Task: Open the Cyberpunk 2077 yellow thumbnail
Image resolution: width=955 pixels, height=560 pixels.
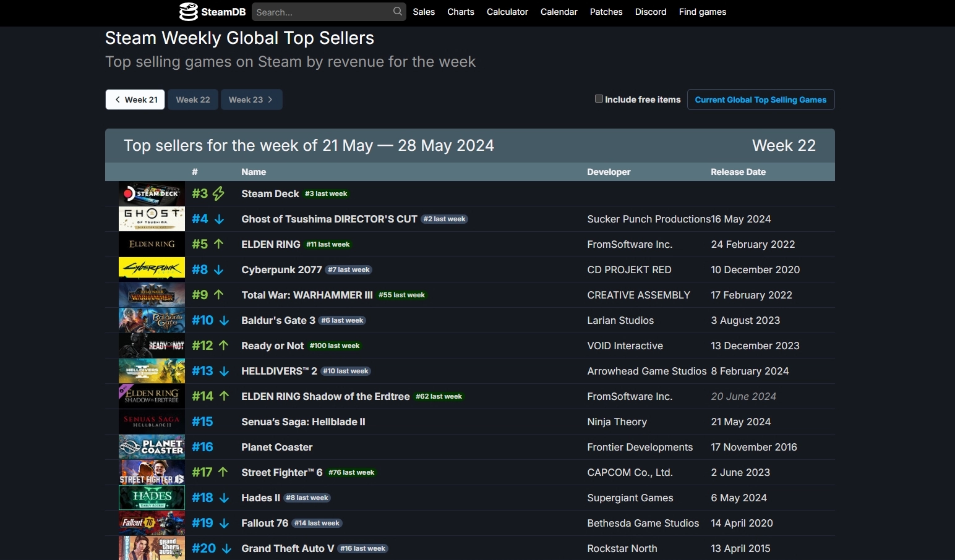Action: (152, 269)
